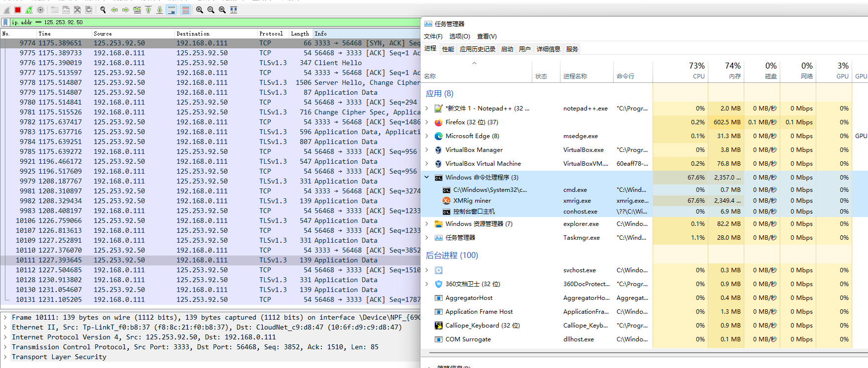Click the Microsoft Edge process icon
Image resolution: width=868 pixels, height=368 pixels.
[x=438, y=136]
